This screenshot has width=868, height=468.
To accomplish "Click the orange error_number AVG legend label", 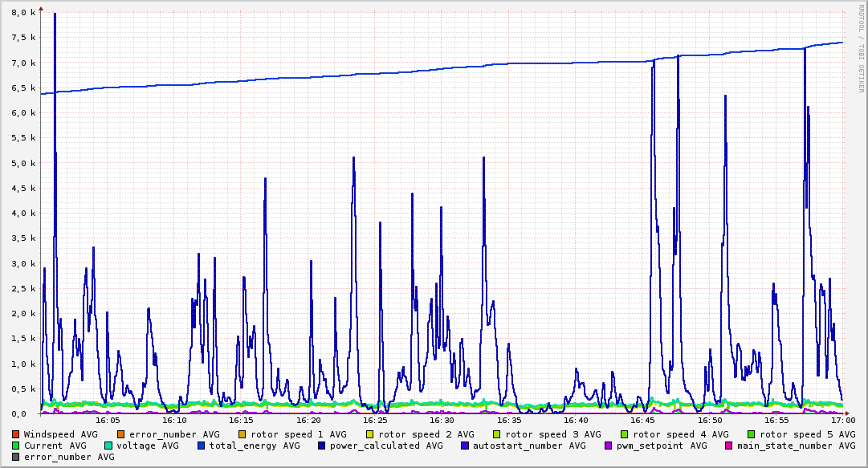I will [x=174, y=435].
